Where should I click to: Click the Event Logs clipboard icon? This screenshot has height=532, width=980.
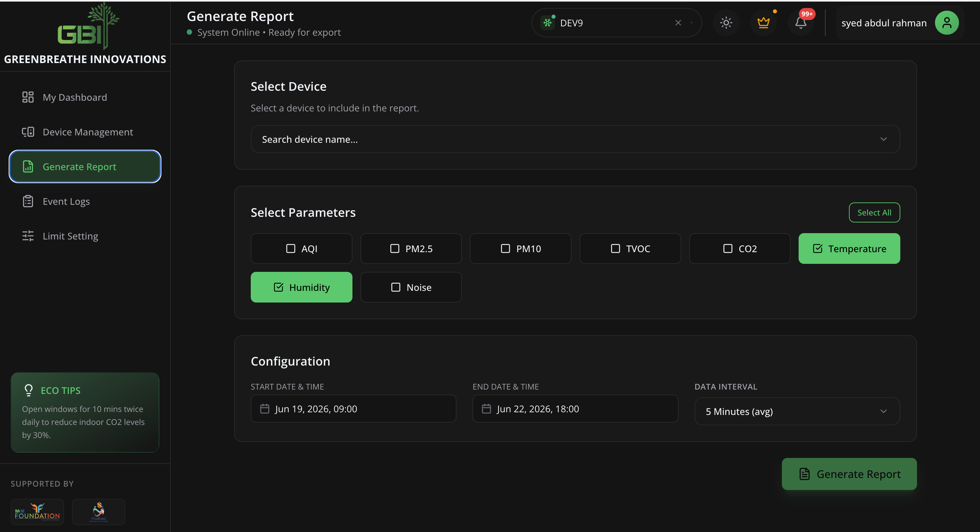click(x=28, y=201)
